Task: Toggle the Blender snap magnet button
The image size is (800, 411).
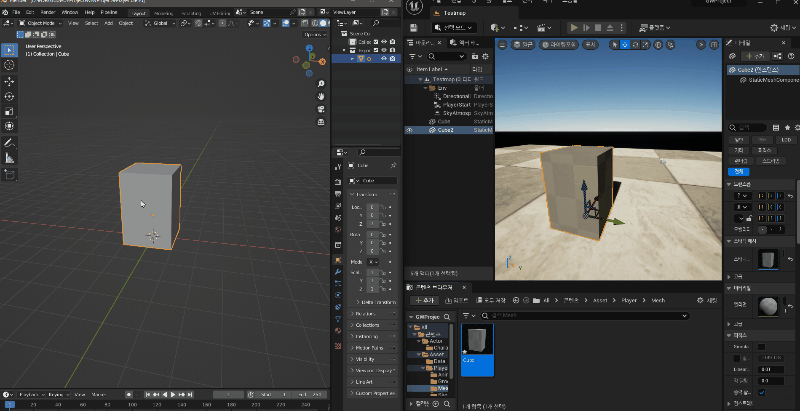Action: pyautogui.click(x=198, y=23)
